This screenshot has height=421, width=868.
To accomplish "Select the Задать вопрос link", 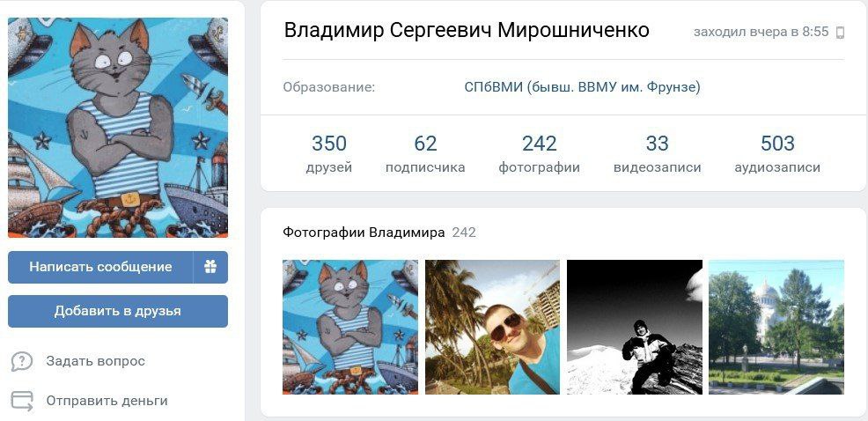I will pyautogui.click(x=95, y=361).
